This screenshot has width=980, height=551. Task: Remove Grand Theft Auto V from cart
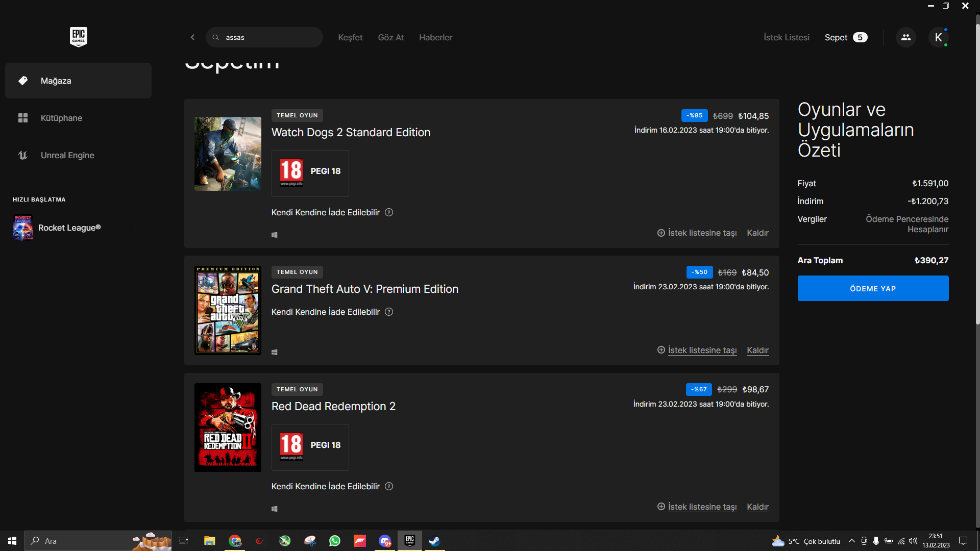coord(757,350)
